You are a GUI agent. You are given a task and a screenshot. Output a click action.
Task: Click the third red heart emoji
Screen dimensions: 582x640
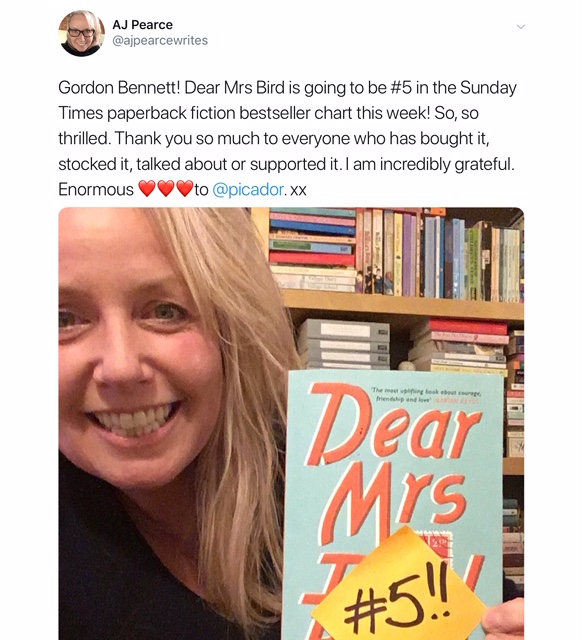(x=184, y=189)
